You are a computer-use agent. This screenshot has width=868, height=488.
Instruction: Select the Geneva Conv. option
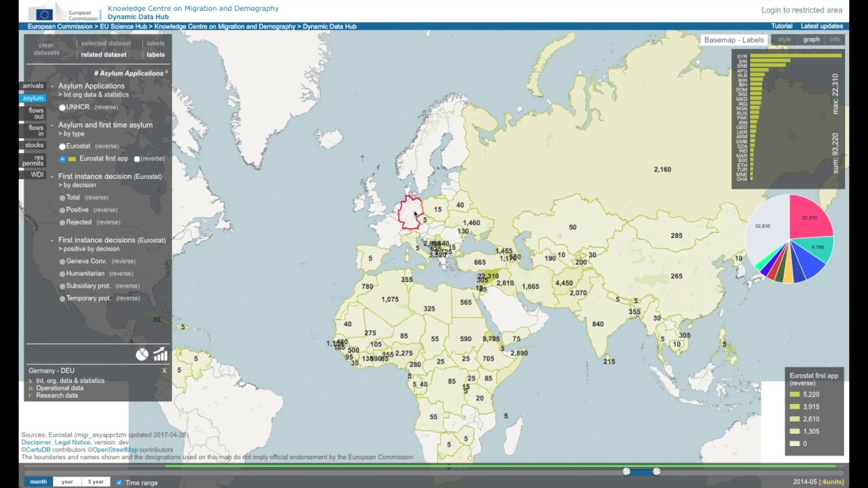pos(62,262)
